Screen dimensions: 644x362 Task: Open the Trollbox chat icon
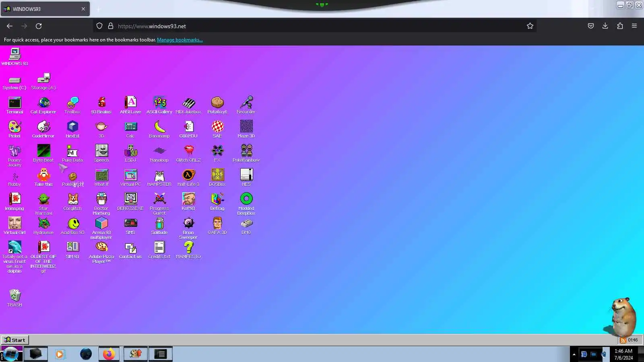click(x=72, y=105)
